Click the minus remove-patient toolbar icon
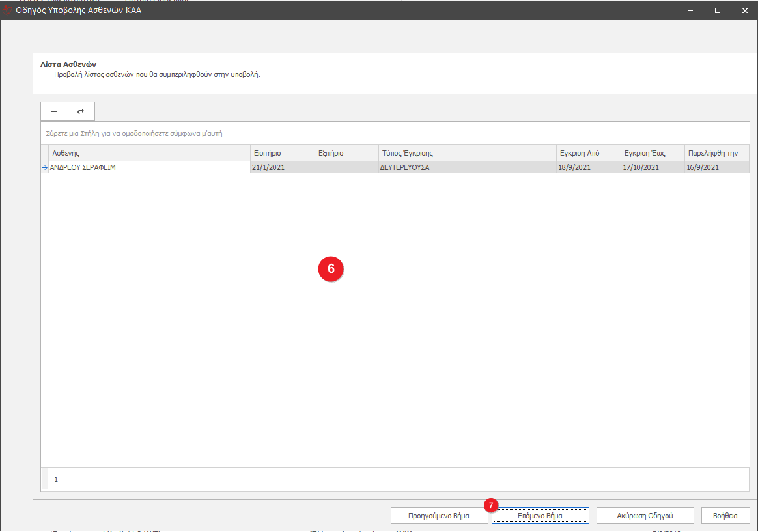758x532 pixels. pos(54,111)
